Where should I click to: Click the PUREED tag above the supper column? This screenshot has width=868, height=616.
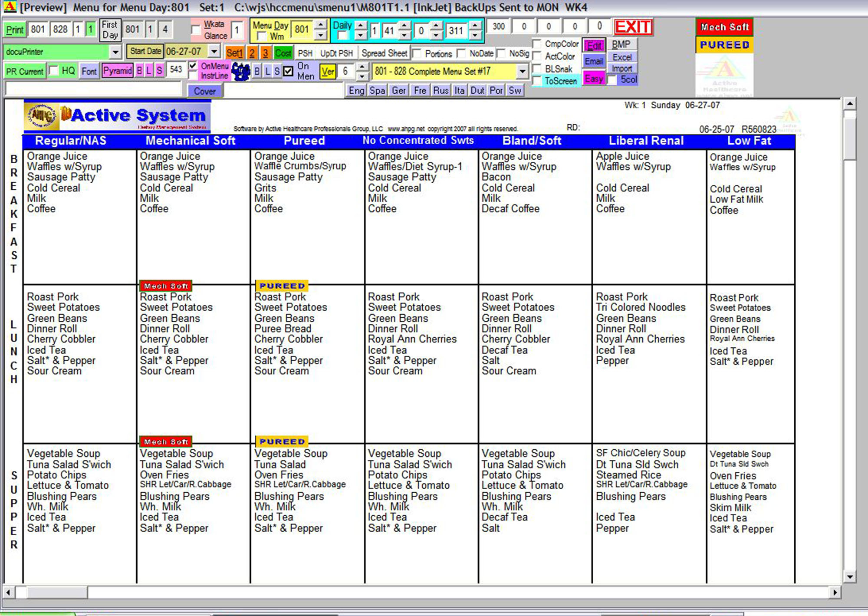point(282,441)
